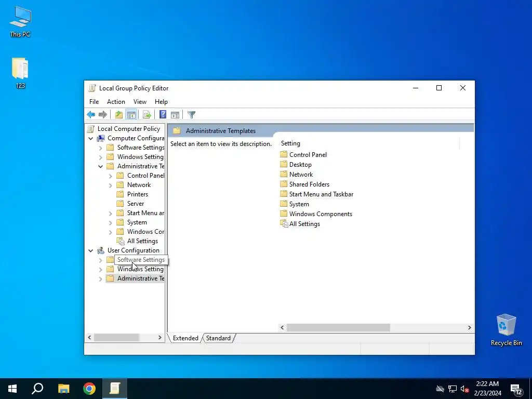The width and height of the screenshot is (532, 399).
Task: Click the network tray icon
Action: pos(453,389)
